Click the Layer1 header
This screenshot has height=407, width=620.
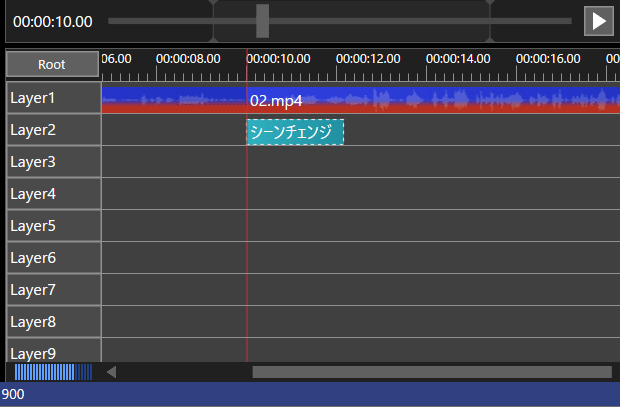tap(52, 98)
